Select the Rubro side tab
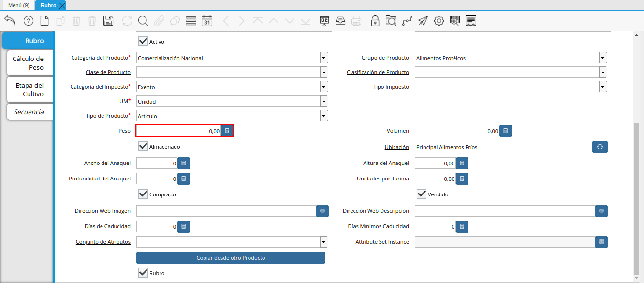This screenshot has height=283, width=644. pyautogui.click(x=28, y=41)
